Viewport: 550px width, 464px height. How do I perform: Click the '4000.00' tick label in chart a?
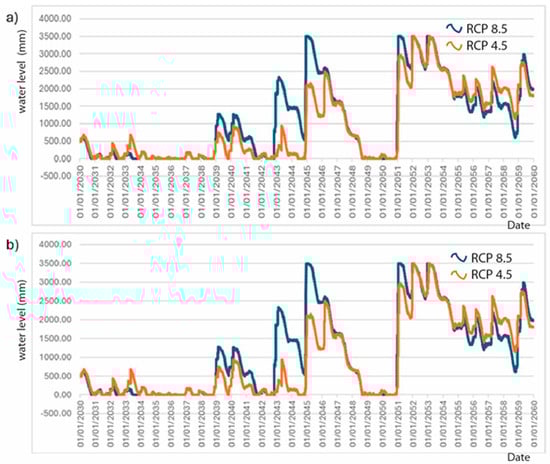(x=55, y=19)
